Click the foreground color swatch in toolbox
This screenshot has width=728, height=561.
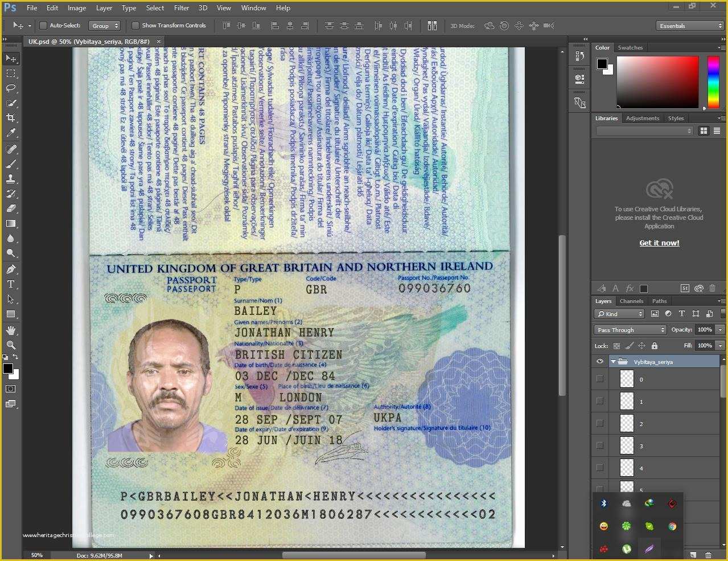(x=8, y=369)
